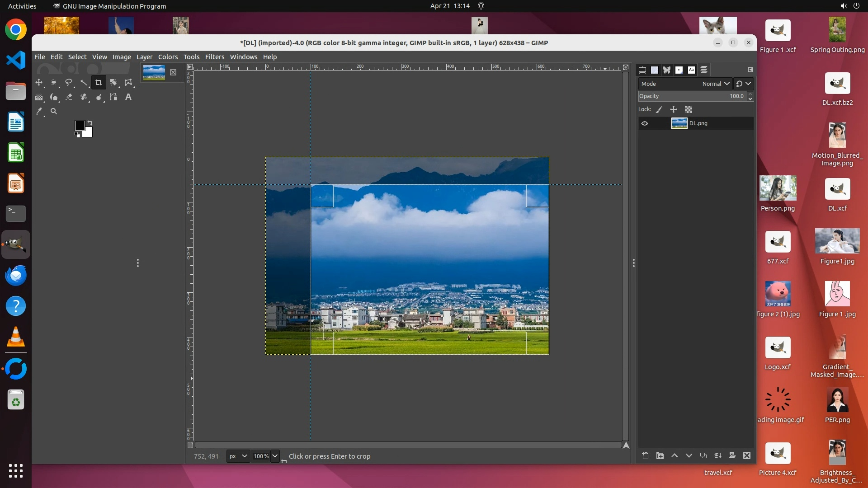Switch to the Fonts tab
868x488 pixels.
pyautogui.click(x=691, y=70)
